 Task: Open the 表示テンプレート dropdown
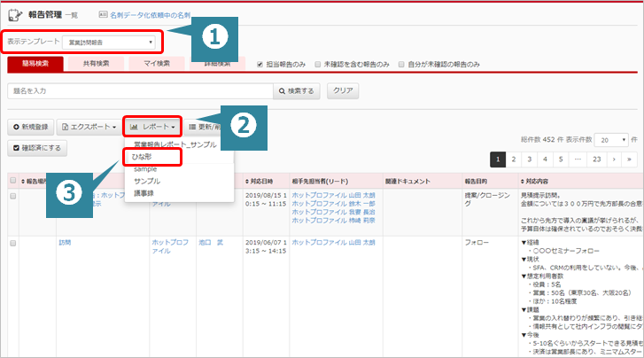(x=112, y=43)
